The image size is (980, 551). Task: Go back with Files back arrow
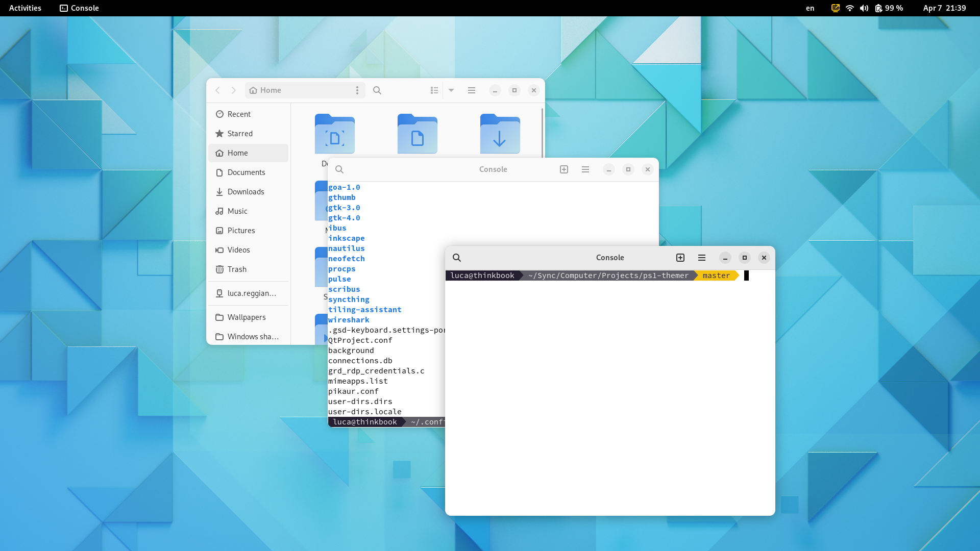pos(218,90)
